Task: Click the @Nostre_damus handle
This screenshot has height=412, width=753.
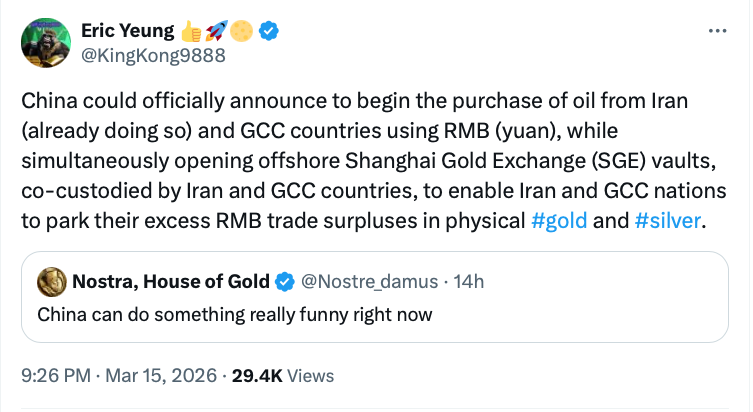Action: coord(367,281)
